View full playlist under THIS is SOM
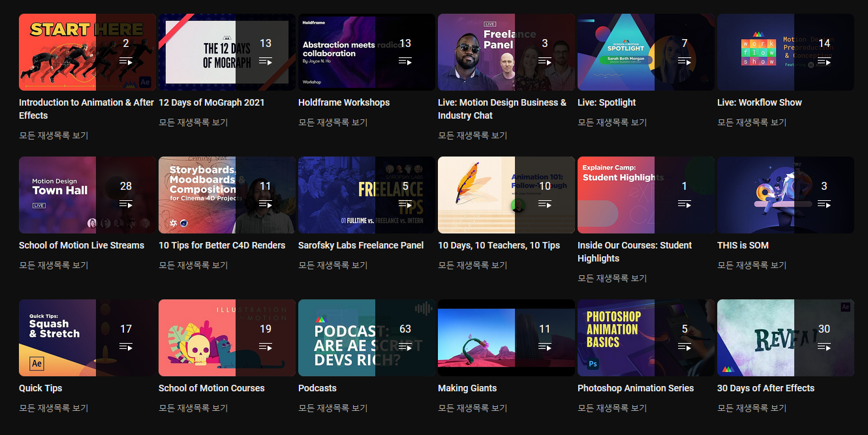This screenshot has height=435, width=868. [x=752, y=265]
